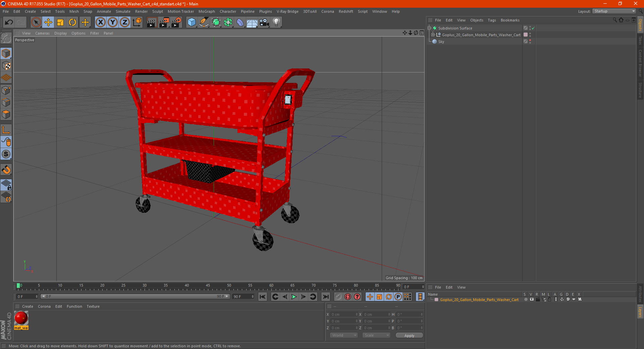This screenshot has width=644, height=349.
Task: Collapse the Subdivision Surface tree node
Action: [429, 28]
